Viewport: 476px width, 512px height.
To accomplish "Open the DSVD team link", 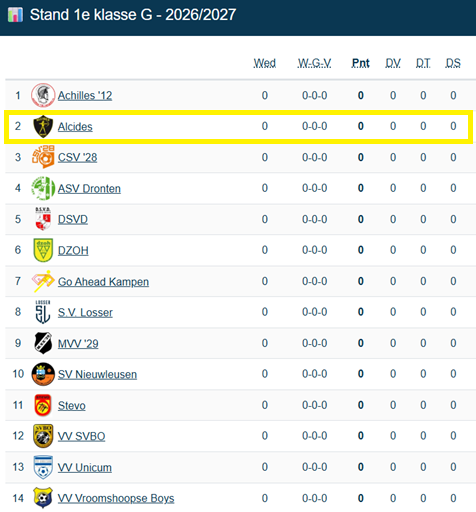I will click(73, 219).
